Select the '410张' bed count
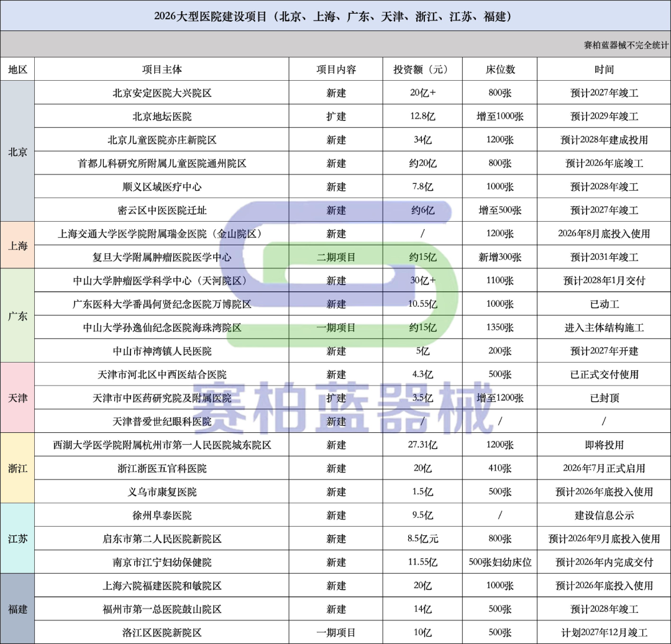The image size is (671, 644). 500,468
